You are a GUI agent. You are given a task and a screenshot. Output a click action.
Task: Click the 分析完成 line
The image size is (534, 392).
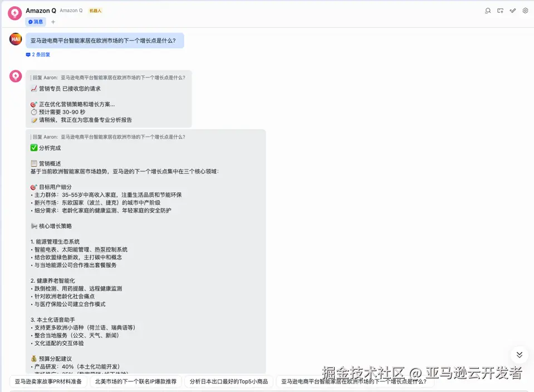46,148
